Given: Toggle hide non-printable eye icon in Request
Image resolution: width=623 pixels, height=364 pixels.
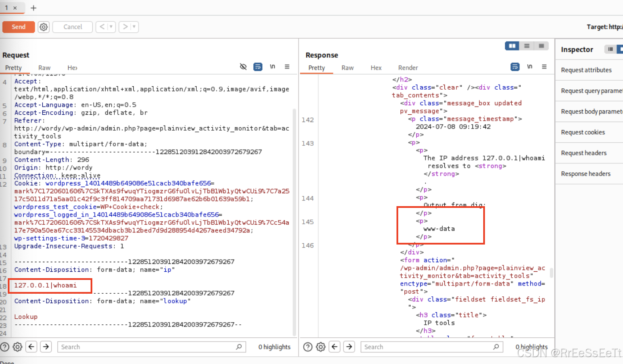Looking at the screenshot, I should [x=243, y=66].
